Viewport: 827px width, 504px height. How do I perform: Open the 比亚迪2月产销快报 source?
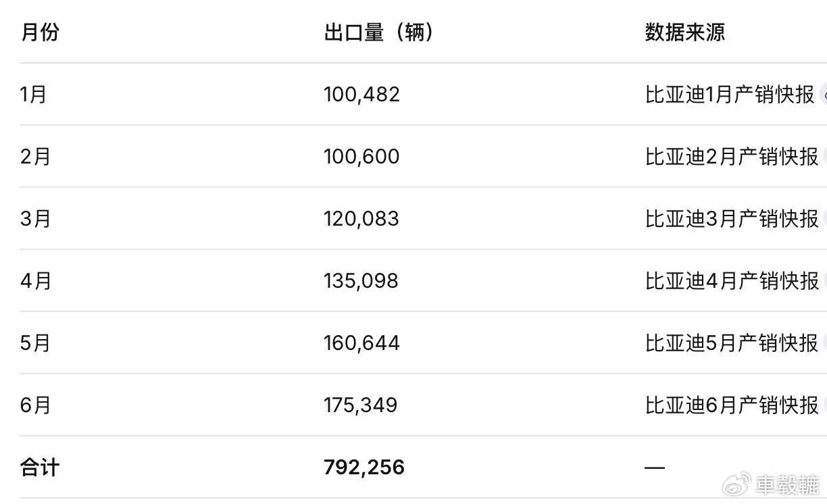tap(732, 157)
